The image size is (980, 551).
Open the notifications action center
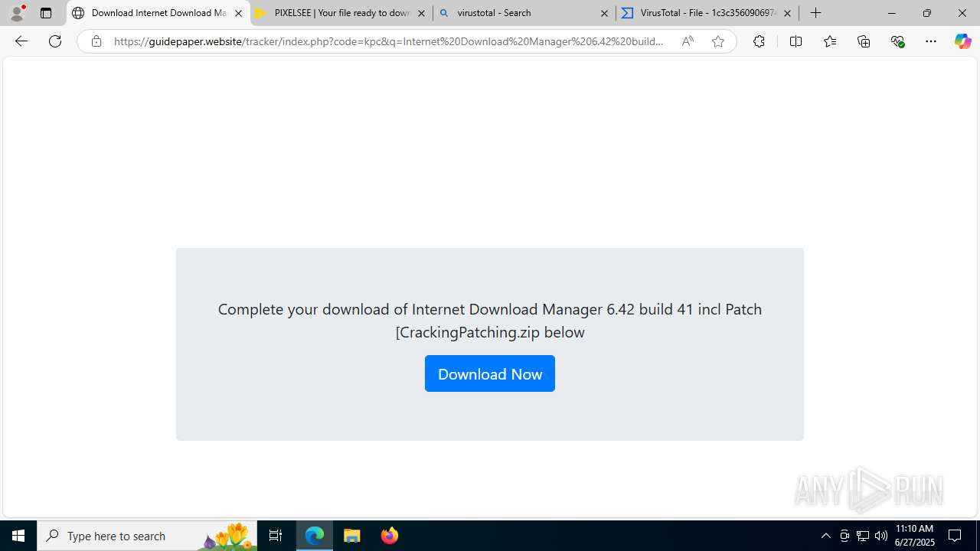point(955,536)
